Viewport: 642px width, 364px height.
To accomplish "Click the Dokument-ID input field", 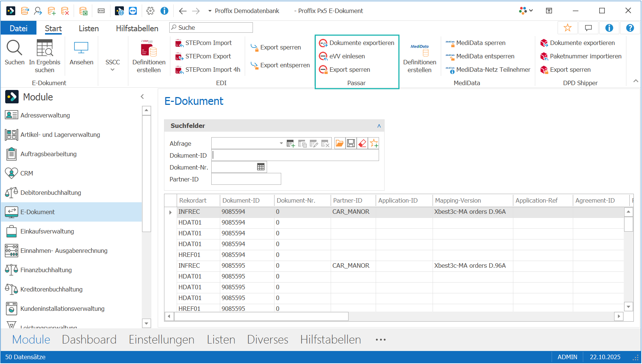I will [295, 155].
